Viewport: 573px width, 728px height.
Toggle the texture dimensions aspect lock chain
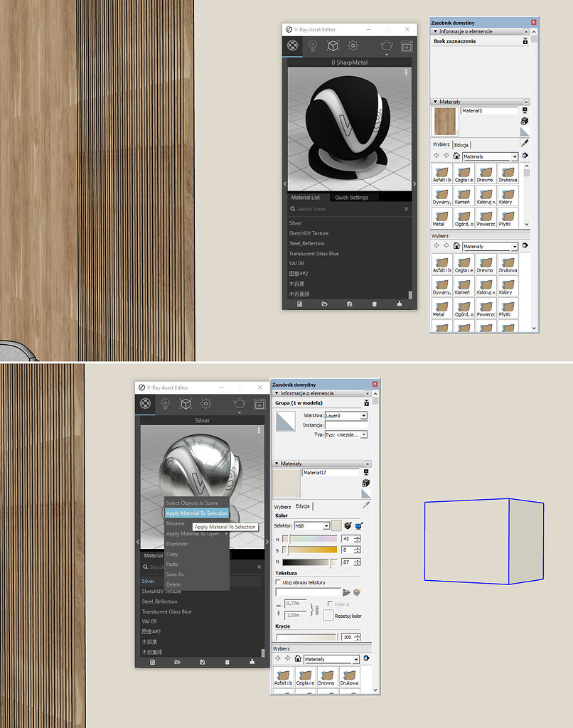pos(316,609)
